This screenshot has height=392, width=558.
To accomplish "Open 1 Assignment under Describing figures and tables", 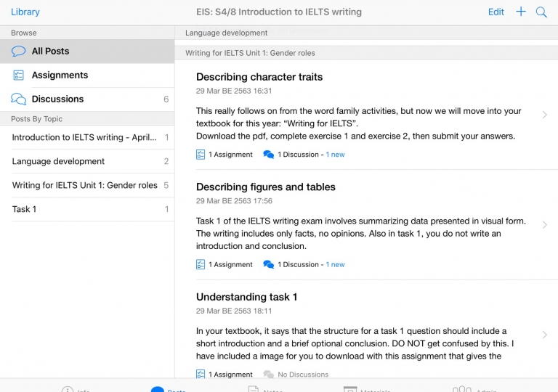I will [230, 264].
